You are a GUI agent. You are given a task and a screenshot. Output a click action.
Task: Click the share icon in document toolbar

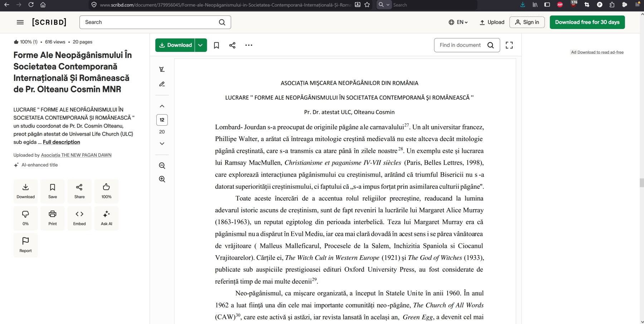[x=232, y=45]
